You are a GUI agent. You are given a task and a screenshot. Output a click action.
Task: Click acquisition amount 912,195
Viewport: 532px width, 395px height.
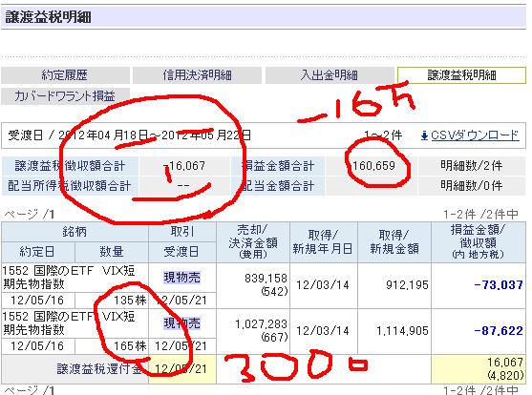point(407,285)
